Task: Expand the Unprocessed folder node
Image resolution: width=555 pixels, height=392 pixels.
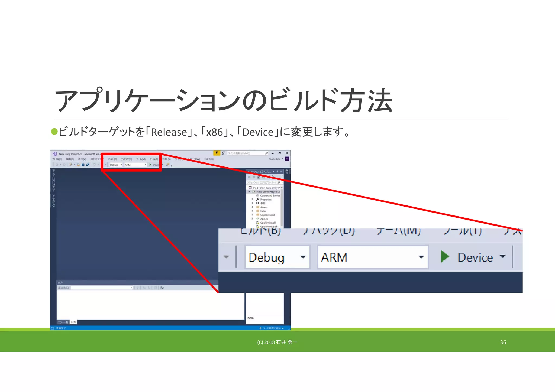Action: 252,215
